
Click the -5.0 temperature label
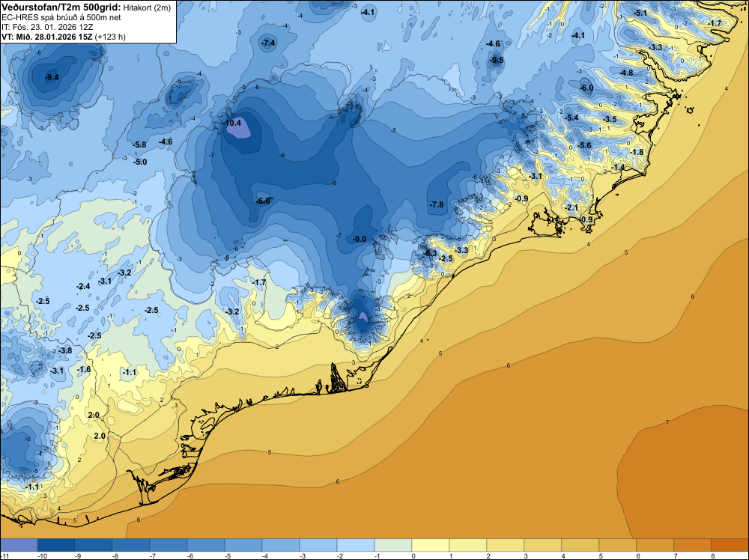tap(140, 162)
